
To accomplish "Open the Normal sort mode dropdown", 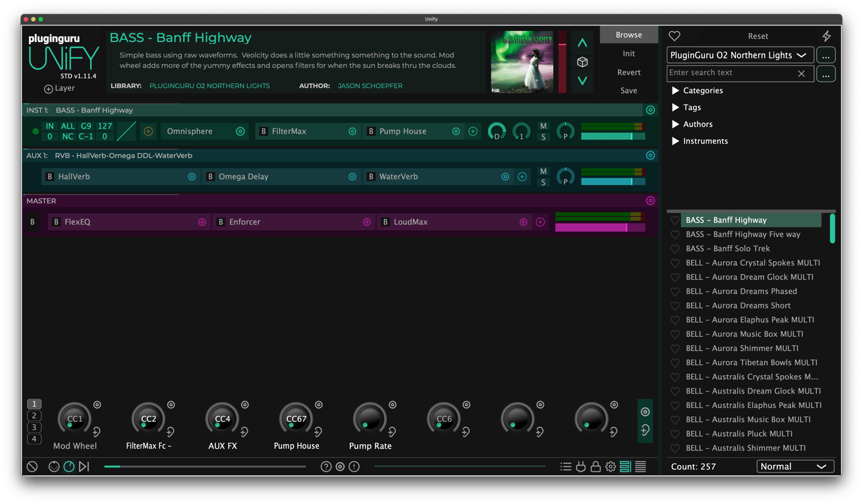I will 795,467.
